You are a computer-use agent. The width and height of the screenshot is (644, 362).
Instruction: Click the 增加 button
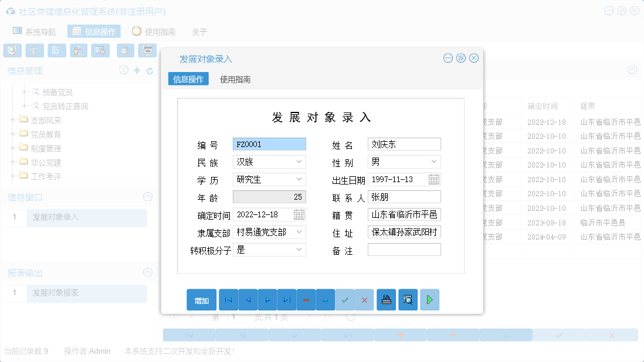pos(201,299)
